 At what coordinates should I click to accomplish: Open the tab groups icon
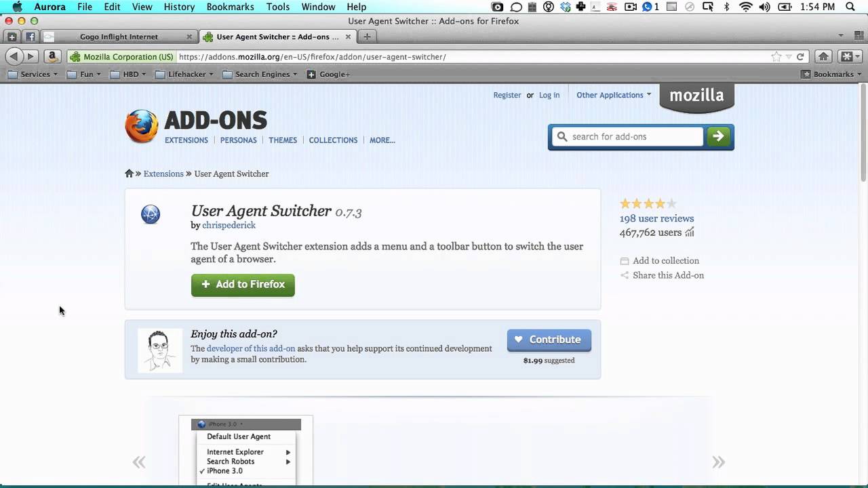point(858,36)
